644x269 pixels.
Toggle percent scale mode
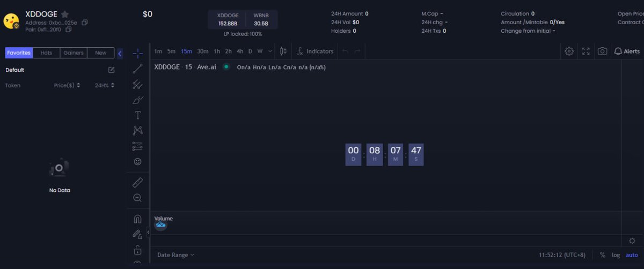[603, 255]
